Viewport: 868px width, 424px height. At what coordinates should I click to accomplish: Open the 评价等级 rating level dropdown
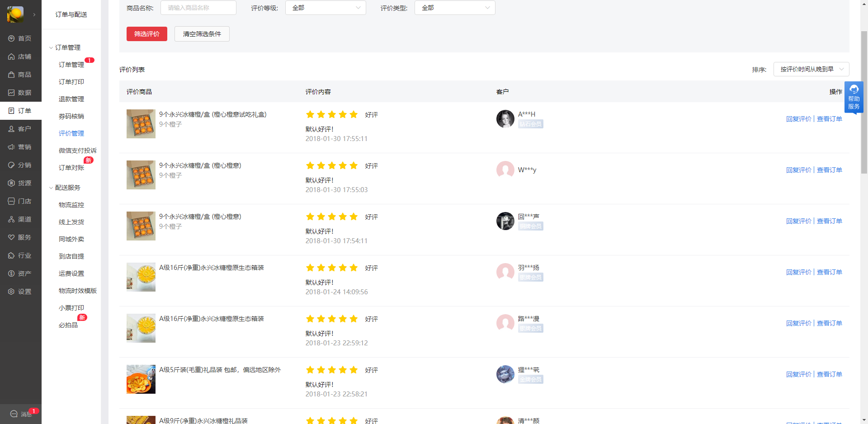325,8
